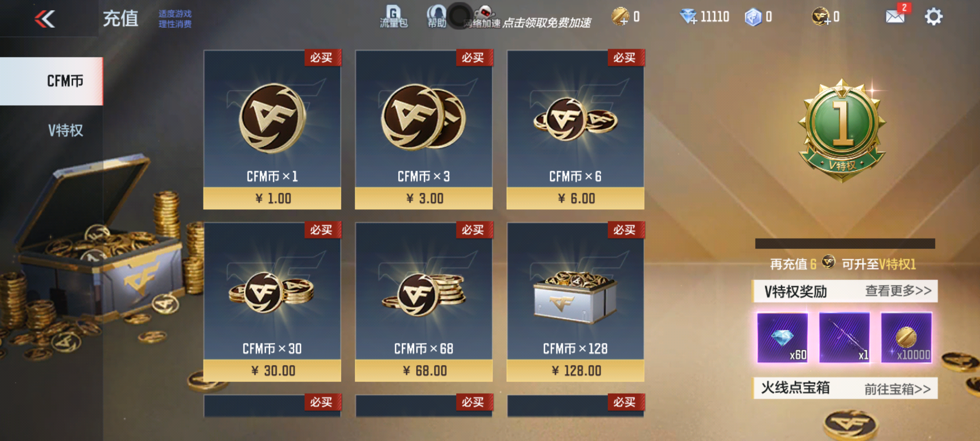
Task: Click the V特权 recharge progress bar
Action: pos(845,244)
